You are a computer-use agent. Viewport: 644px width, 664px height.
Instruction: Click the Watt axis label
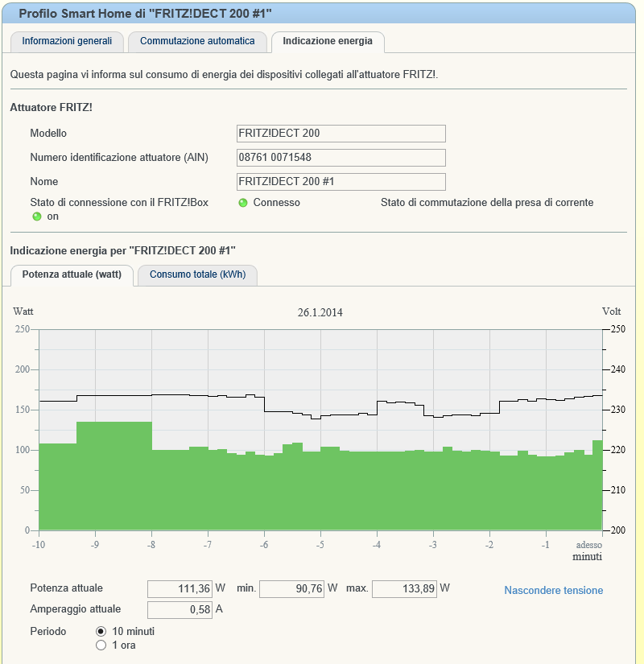coord(23,311)
